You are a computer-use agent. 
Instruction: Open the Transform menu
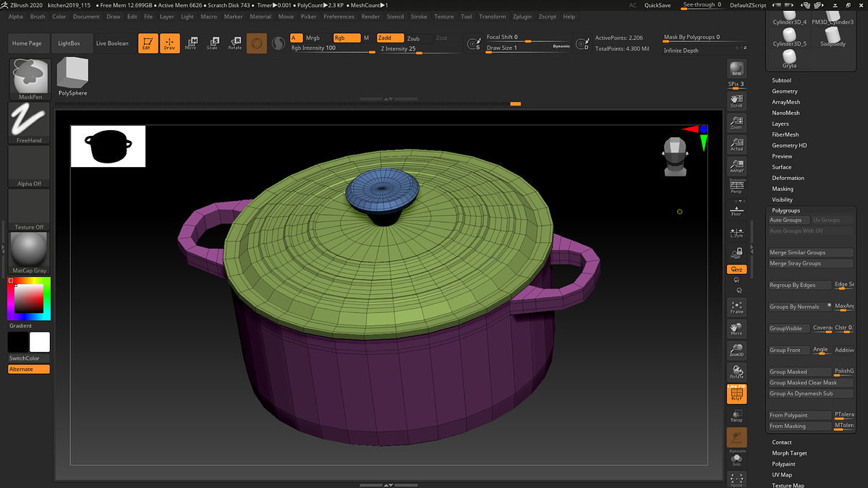493,16
